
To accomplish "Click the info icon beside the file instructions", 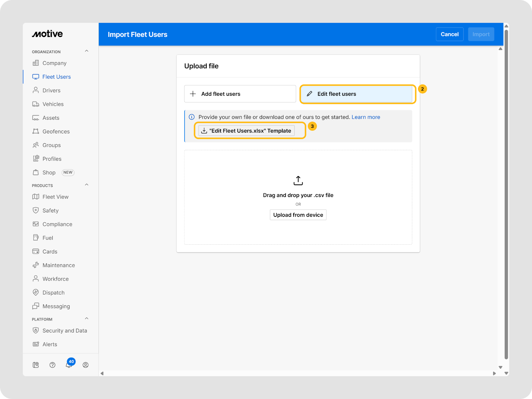I will (192, 117).
